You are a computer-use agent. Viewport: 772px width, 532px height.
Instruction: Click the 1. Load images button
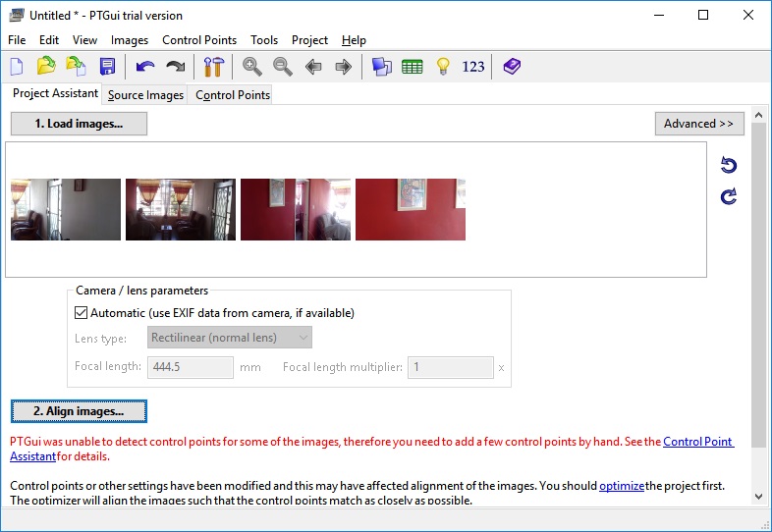[x=79, y=124]
